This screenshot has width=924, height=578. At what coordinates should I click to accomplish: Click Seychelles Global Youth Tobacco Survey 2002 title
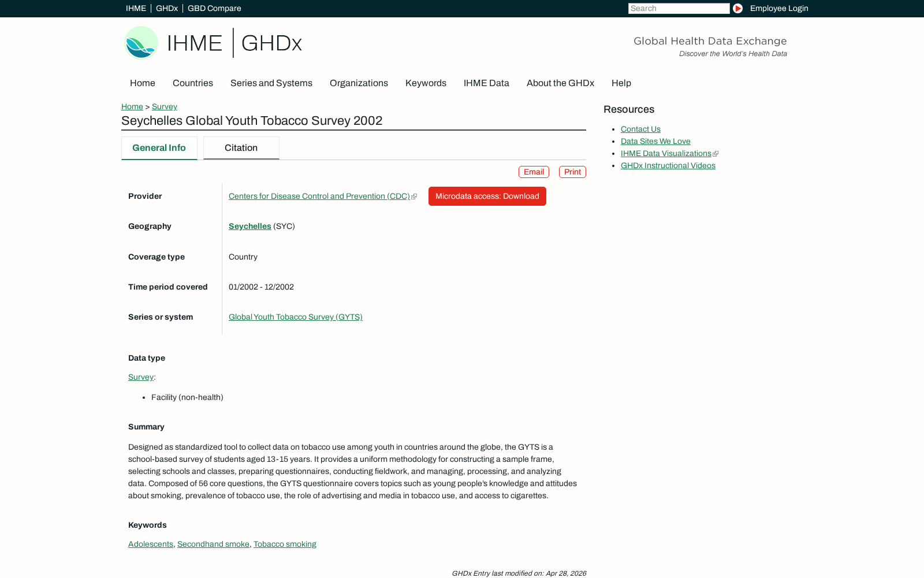pos(252,121)
